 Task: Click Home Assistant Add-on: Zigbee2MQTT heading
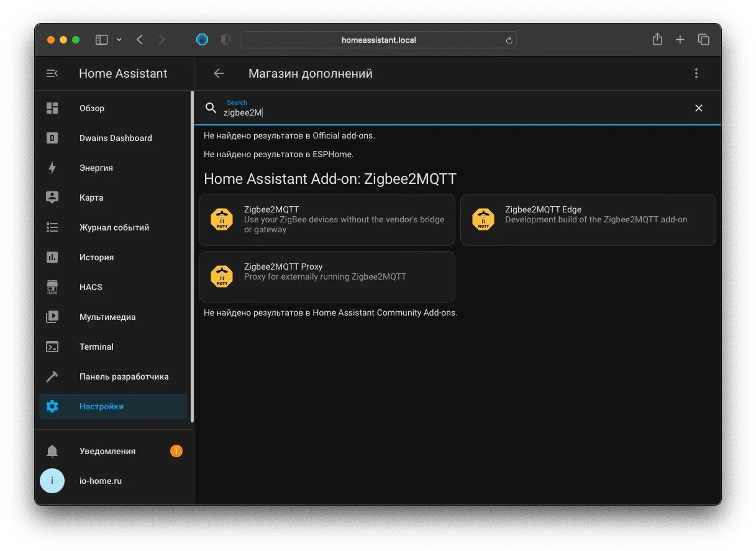(x=330, y=179)
